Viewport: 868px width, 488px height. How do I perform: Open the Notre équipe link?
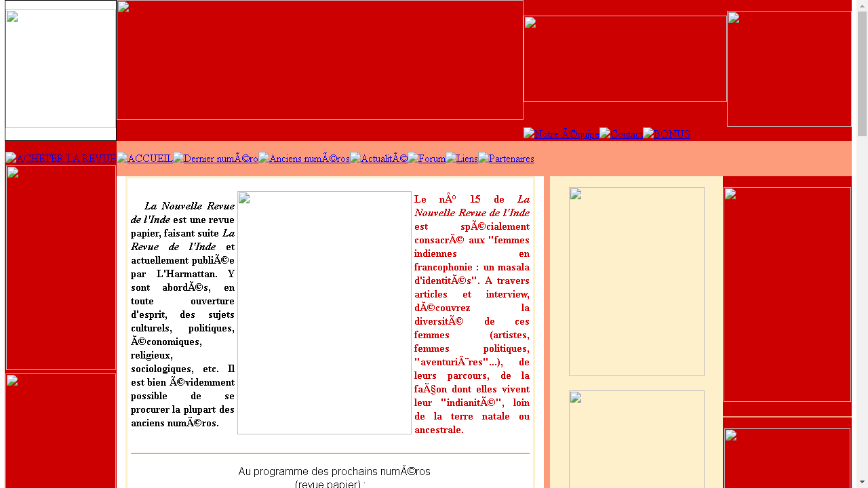point(561,134)
